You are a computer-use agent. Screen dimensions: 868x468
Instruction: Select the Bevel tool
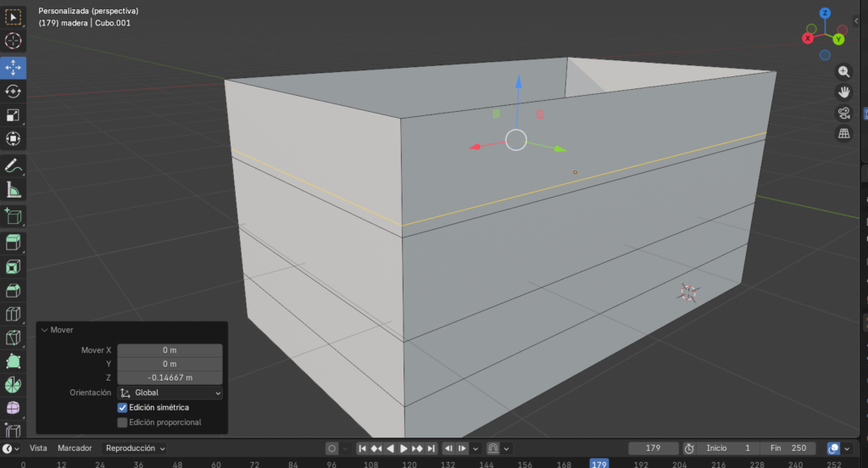coord(13,291)
